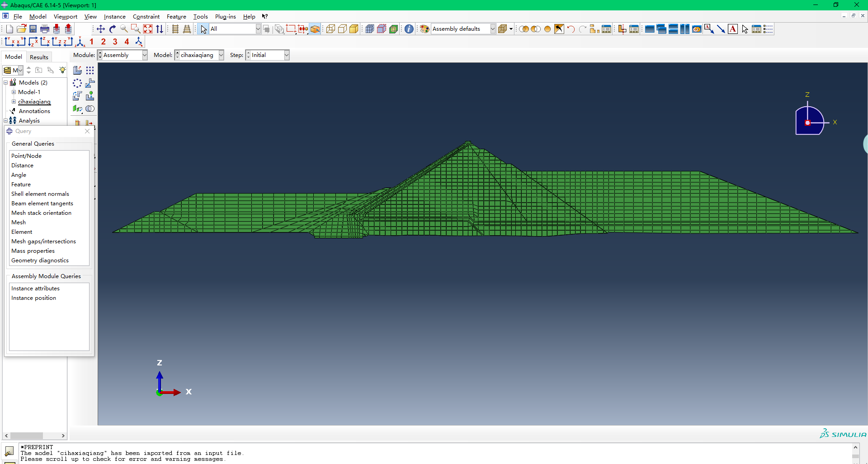
Task: Select Mass properties in General Queries
Action: (33, 251)
